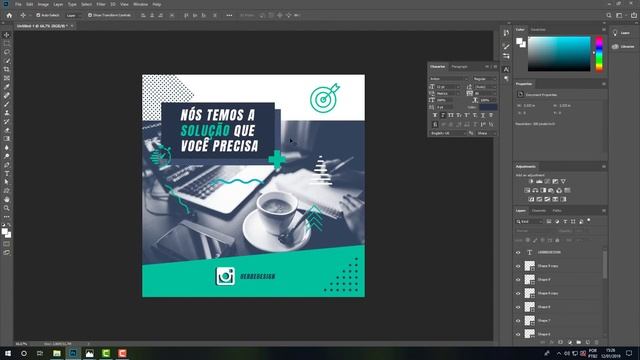Image resolution: width=640 pixels, height=360 pixels.
Task: Open the search icon in options bar
Action: pyautogui.click(x=609, y=15)
